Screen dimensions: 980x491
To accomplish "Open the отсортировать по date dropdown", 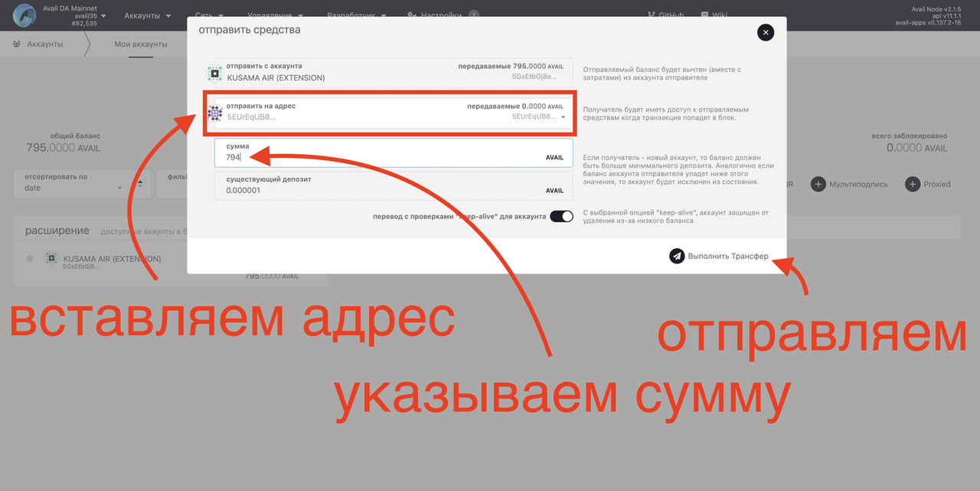I will (72, 182).
